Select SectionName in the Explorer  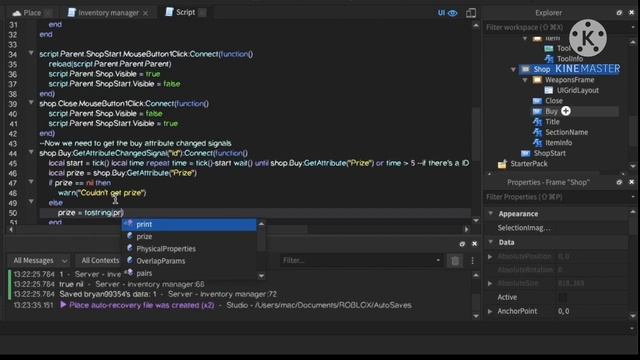coord(567,132)
